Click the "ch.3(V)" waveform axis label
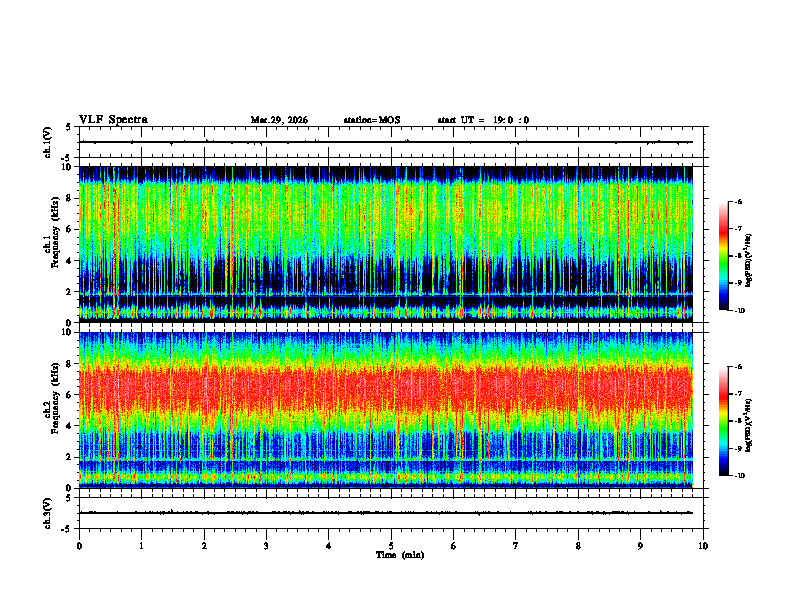This screenshot has height=612, width=792. point(47,513)
